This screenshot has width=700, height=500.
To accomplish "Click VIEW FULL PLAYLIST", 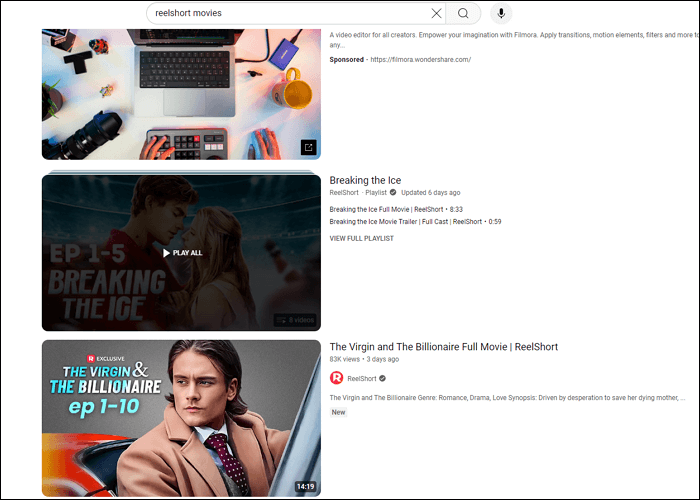I will 361,239.
